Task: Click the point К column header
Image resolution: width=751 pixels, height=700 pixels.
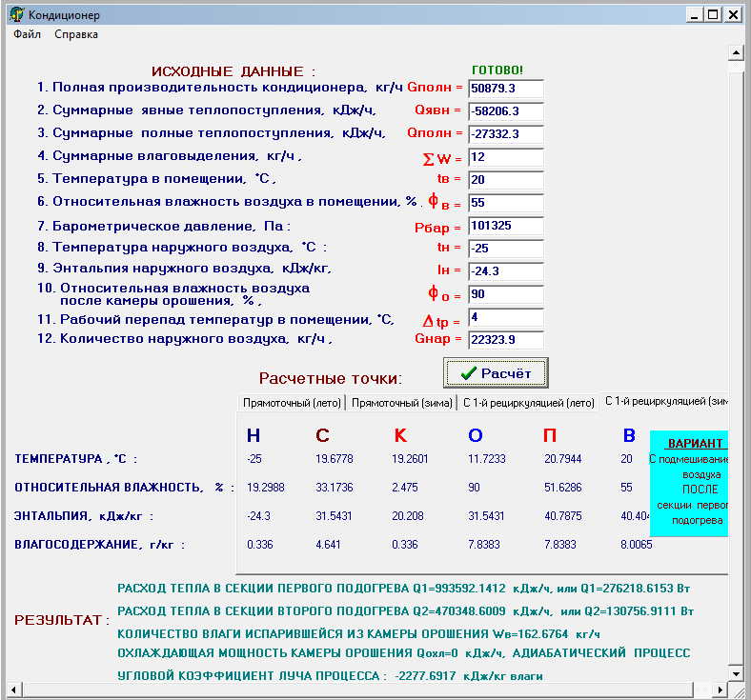Action: tap(400, 435)
